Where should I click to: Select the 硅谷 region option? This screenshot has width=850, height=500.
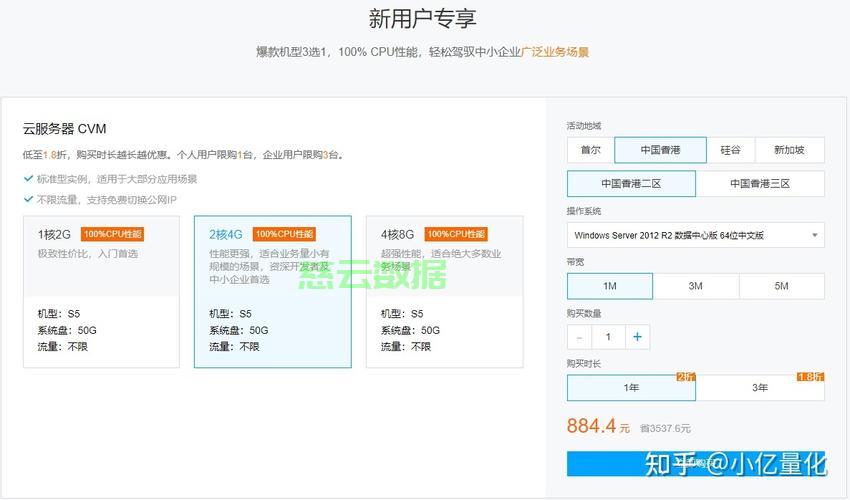coord(730,150)
